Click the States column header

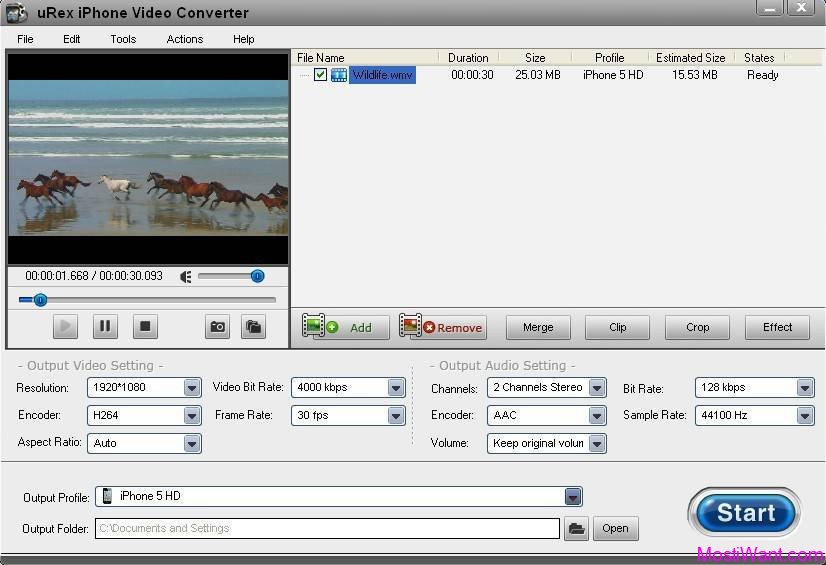(759, 57)
